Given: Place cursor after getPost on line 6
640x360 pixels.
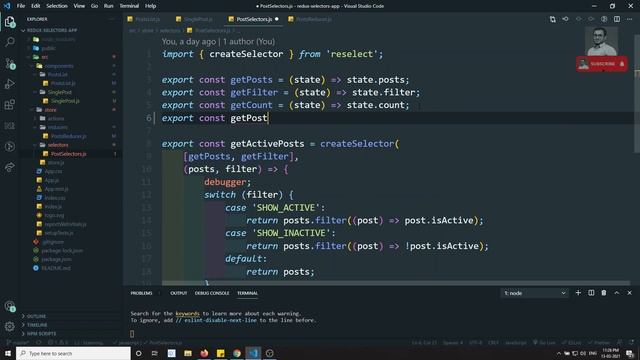Looking at the screenshot, I should click(268, 118).
